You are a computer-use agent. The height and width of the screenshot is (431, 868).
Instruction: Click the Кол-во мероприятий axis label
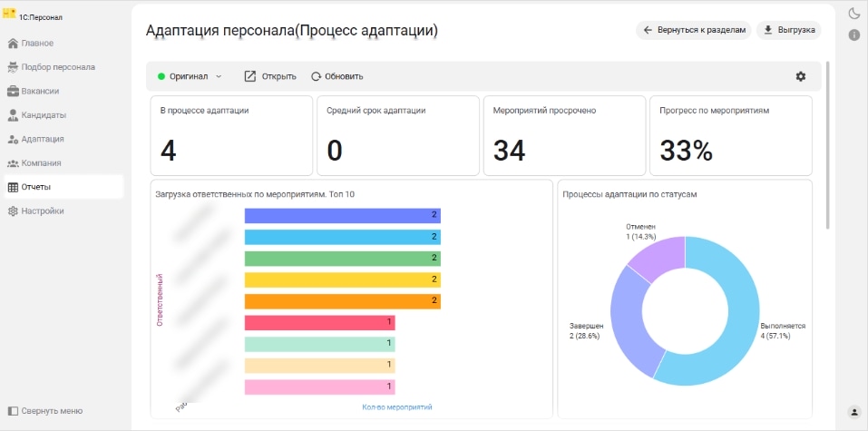(397, 407)
